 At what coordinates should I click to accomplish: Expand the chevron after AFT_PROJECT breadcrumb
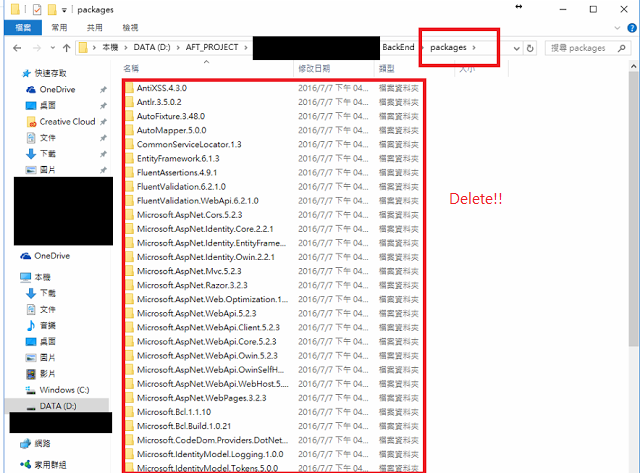246,47
